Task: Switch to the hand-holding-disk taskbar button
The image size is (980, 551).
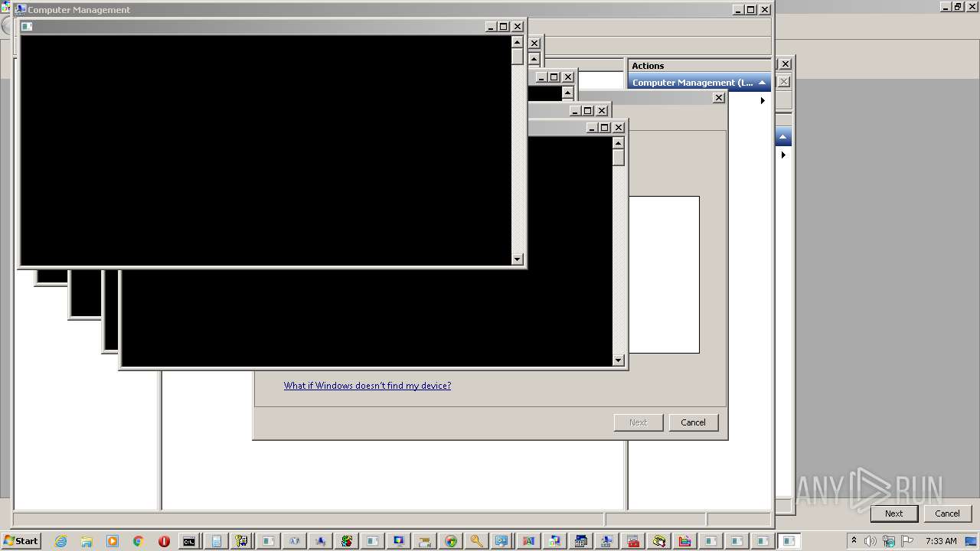Action: click(658, 541)
